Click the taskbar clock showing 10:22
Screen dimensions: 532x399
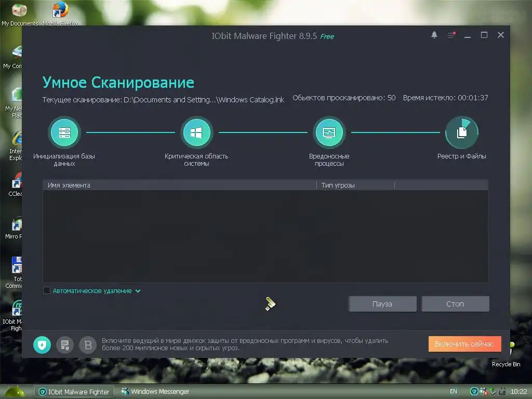coord(519,392)
